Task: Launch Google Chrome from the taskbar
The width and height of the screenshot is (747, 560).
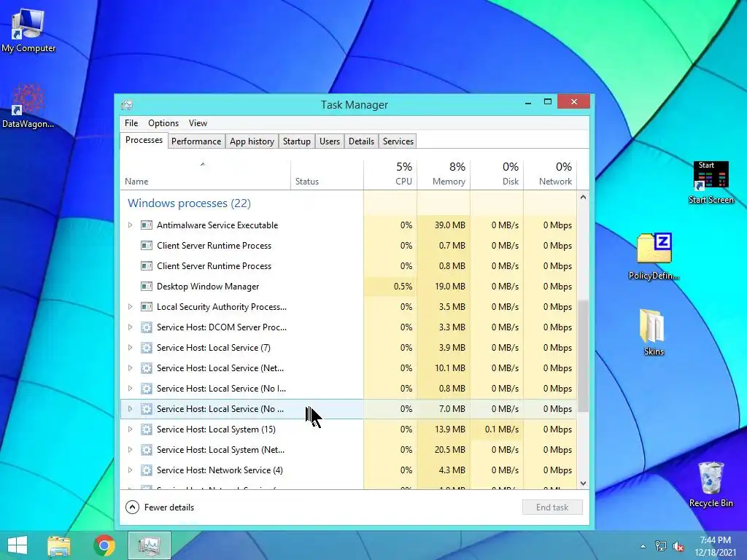Action: click(x=104, y=545)
